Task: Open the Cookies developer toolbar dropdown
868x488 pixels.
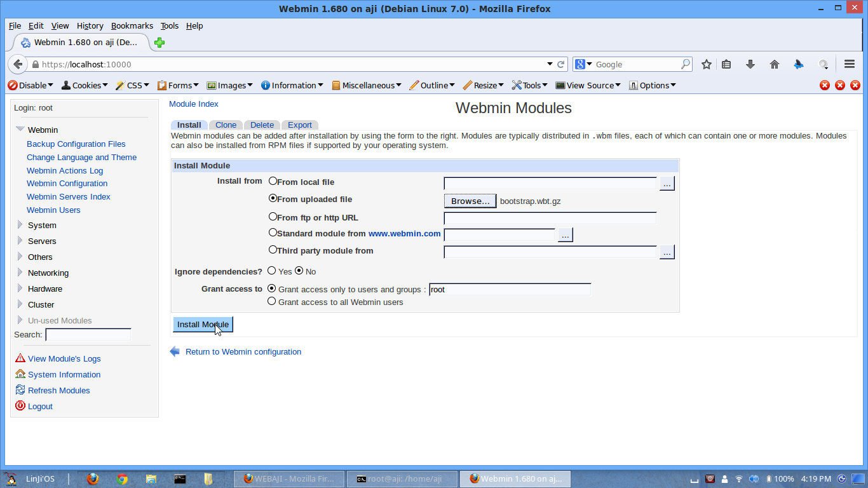Action: tap(85, 85)
